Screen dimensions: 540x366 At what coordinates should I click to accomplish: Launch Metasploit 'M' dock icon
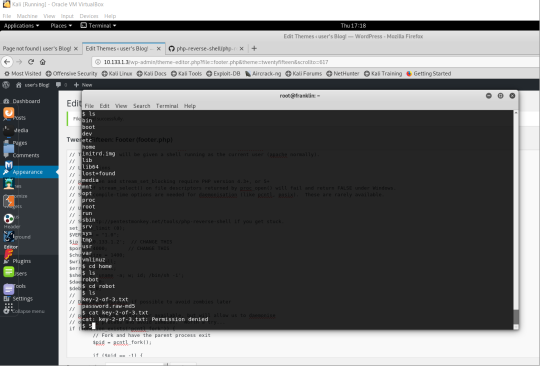pos(9,166)
